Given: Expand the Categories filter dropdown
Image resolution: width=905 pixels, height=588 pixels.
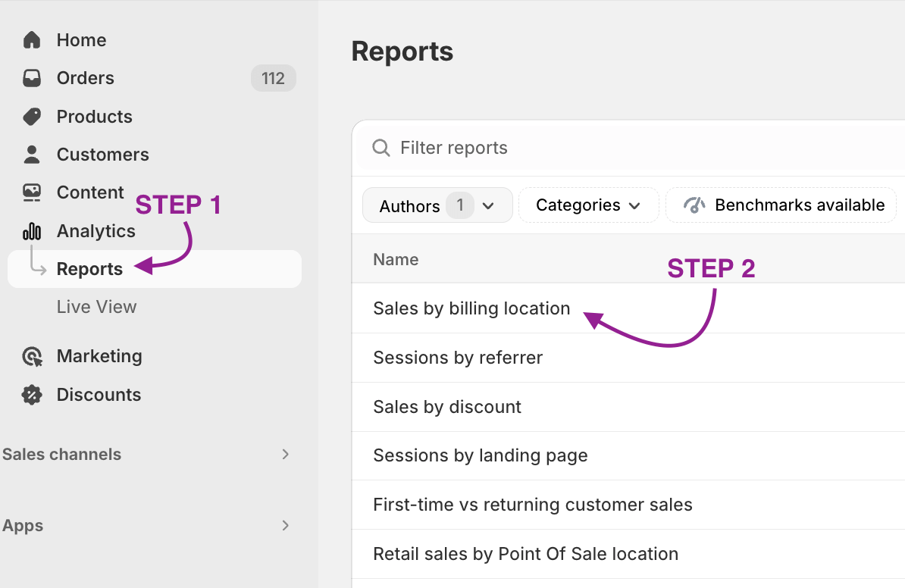Looking at the screenshot, I should click(x=588, y=205).
